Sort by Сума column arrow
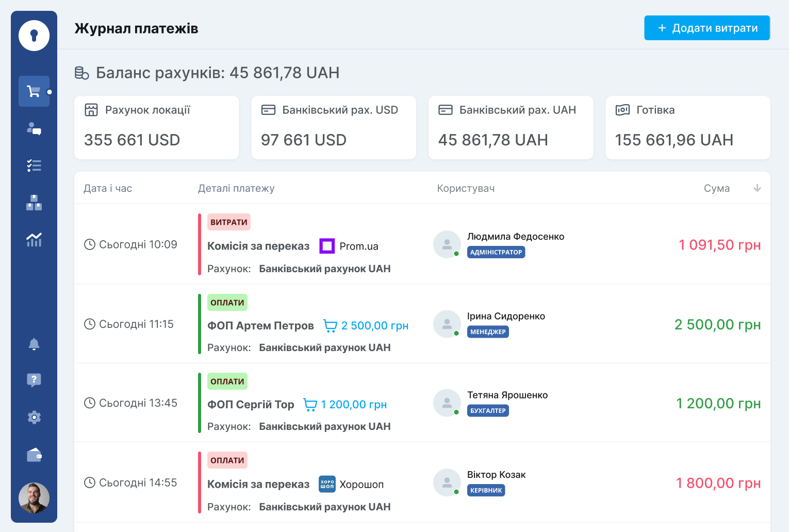The image size is (789, 532). tap(757, 188)
